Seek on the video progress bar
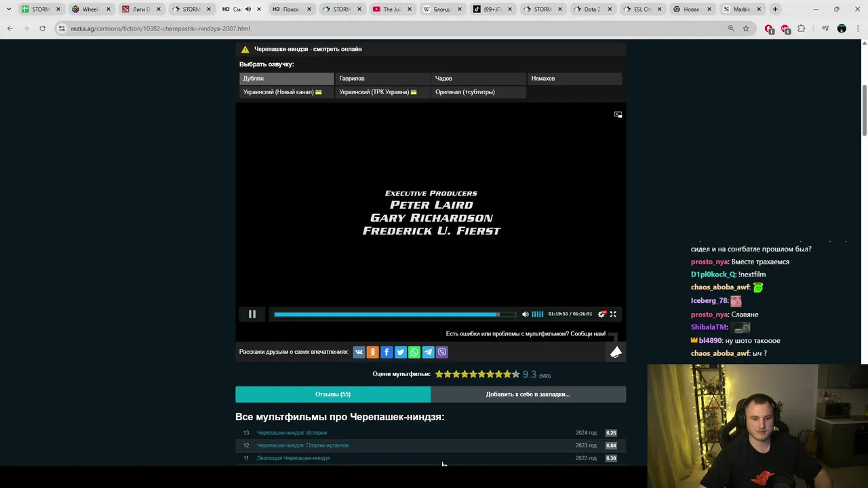Image resolution: width=868 pixels, height=488 pixels. tap(395, 314)
